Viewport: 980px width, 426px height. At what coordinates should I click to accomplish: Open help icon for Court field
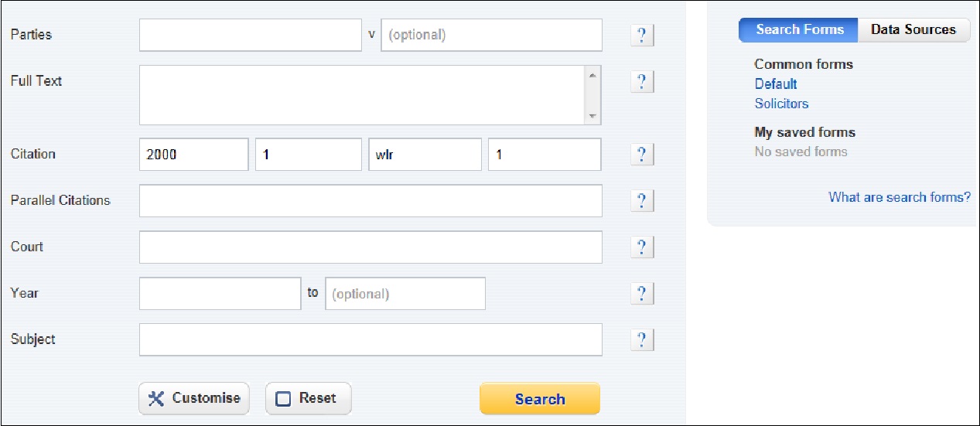pyautogui.click(x=642, y=247)
